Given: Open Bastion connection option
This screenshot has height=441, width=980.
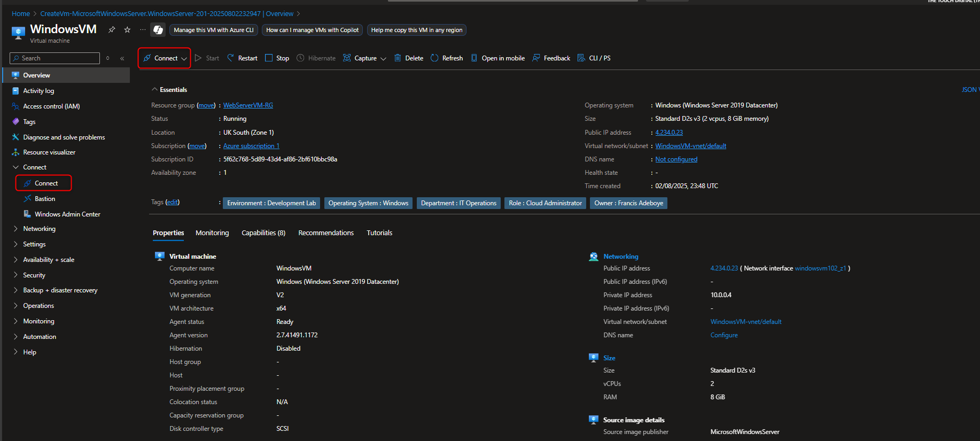Looking at the screenshot, I should pyautogui.click(x=45, y=199).
